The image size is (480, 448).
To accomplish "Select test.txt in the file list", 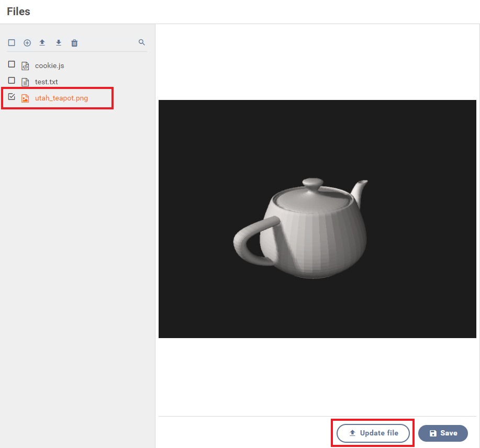I will coord(46,82).
